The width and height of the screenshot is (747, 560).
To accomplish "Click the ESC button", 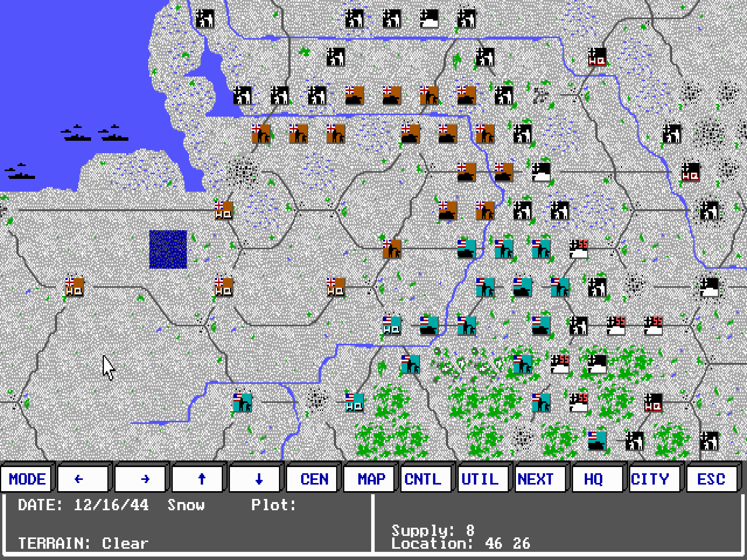I will tap(713, 479).
